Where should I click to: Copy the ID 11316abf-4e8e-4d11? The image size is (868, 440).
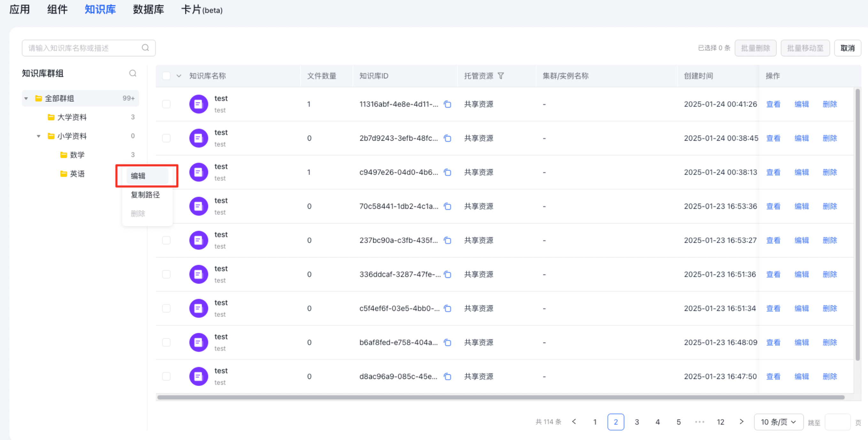(447, 104)
